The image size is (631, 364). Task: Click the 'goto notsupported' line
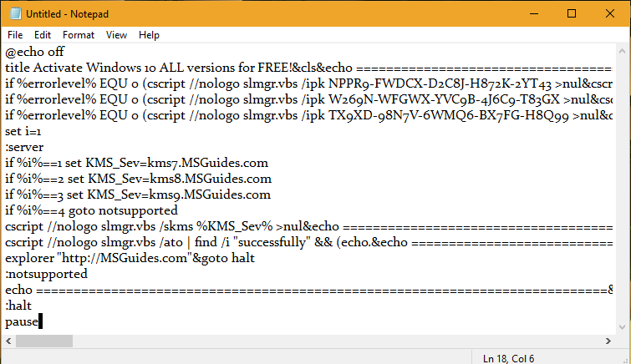[91, 210]
